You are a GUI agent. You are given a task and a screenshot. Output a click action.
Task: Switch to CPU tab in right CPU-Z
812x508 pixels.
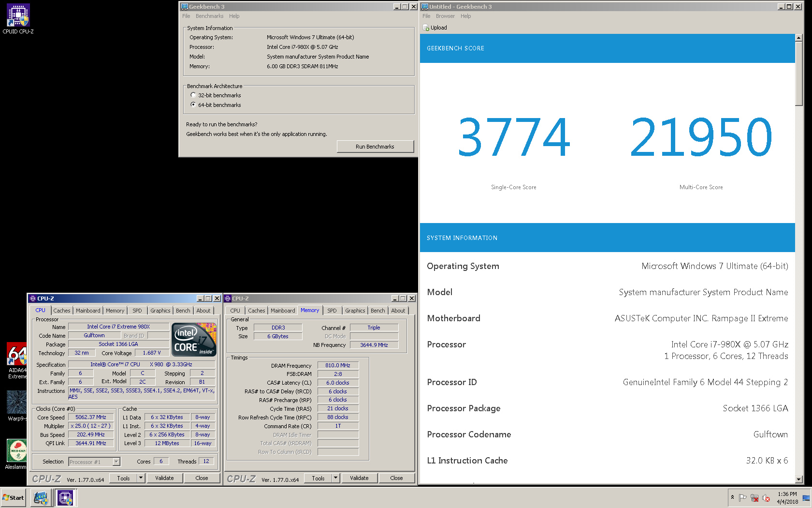(235, 311)
